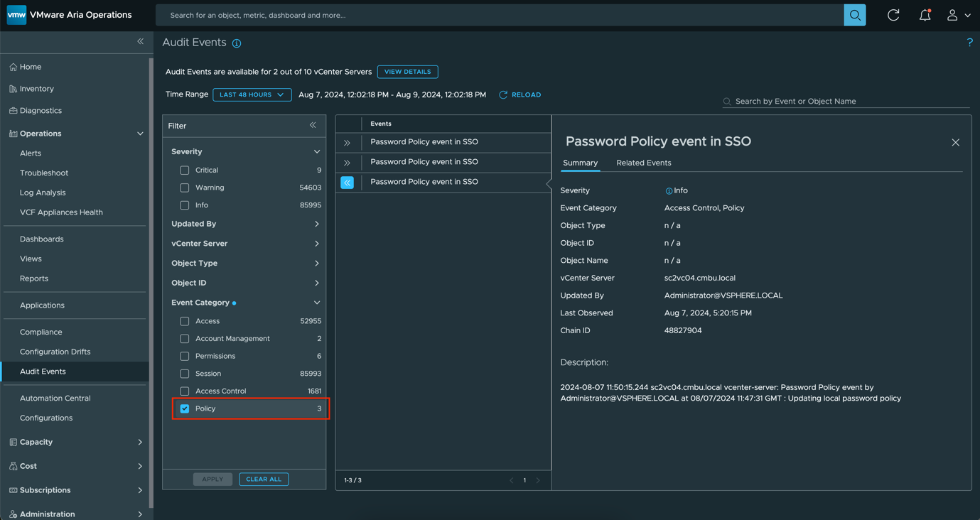980x520 pixels.
Task: Open Dashboards in the sidebar
Action: (42, 239)
